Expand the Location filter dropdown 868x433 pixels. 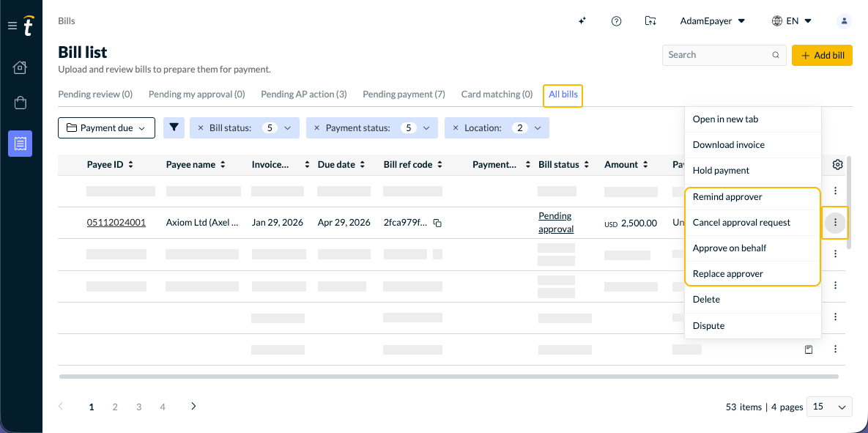[x=538, y=128]
